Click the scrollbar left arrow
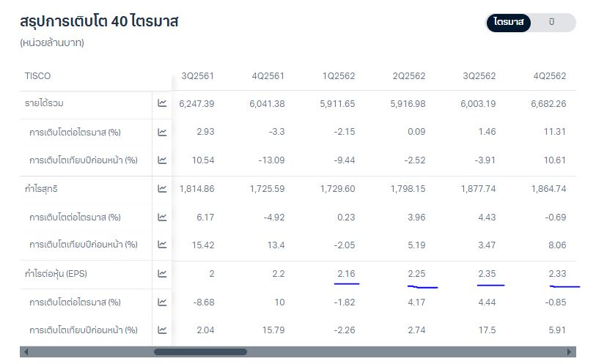Image resolution: width=596 pixels, height=364 pixels. click(x=26, y=352)
